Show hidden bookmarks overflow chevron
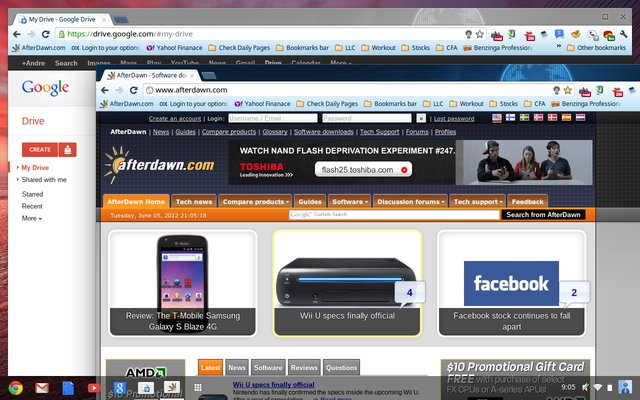The width and height of the screenshot is (640, 400). coord(559,47)
